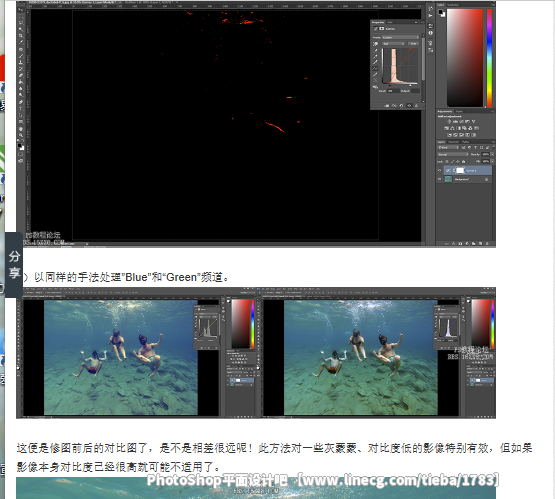Viewport: 555px width, 499px height.
Task: Toggle lock transparent pixels in Layers
Action: pyautogui.click(x=447, y=161)
